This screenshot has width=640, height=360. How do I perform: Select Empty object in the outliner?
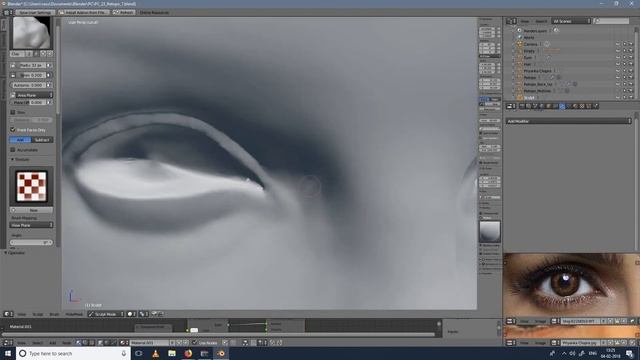tap(529, 51)
